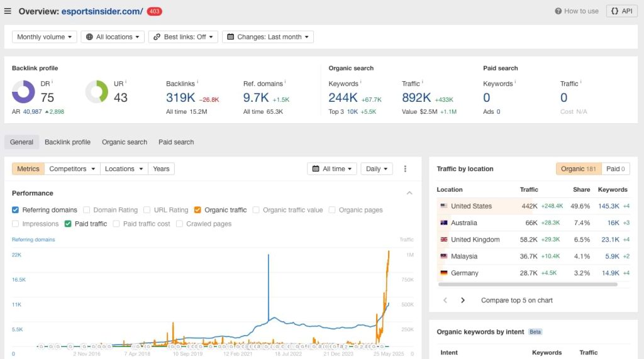The image size is (644, 359).
Task: Open the Monthly volume dropdown
Action: tap(45, 37)
